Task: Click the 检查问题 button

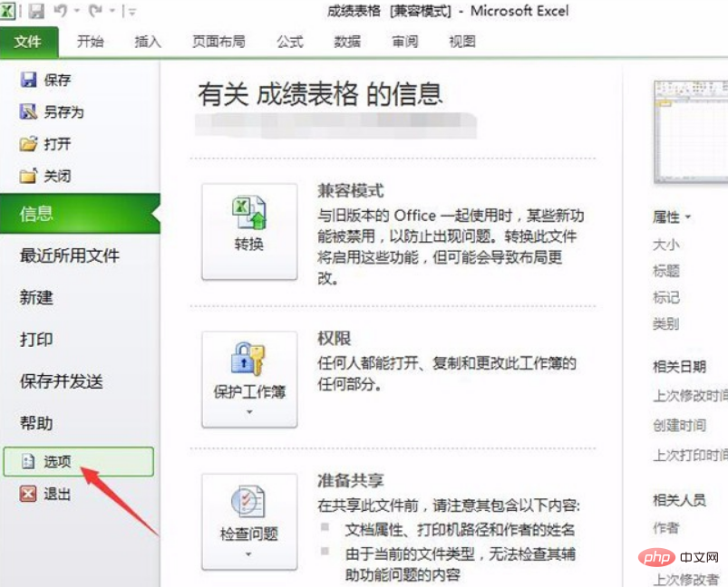Action: (x=249, y=522)
